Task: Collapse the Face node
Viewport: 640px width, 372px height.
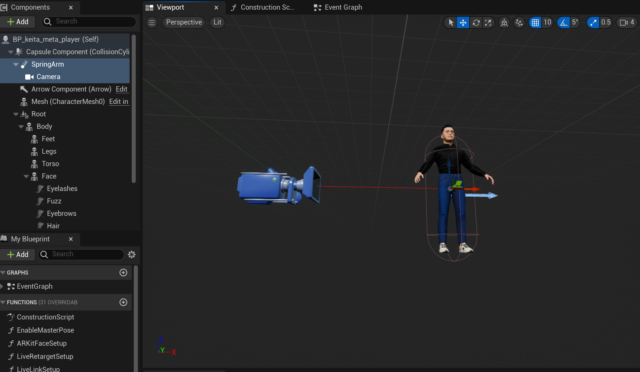Action: click(26, 176)
